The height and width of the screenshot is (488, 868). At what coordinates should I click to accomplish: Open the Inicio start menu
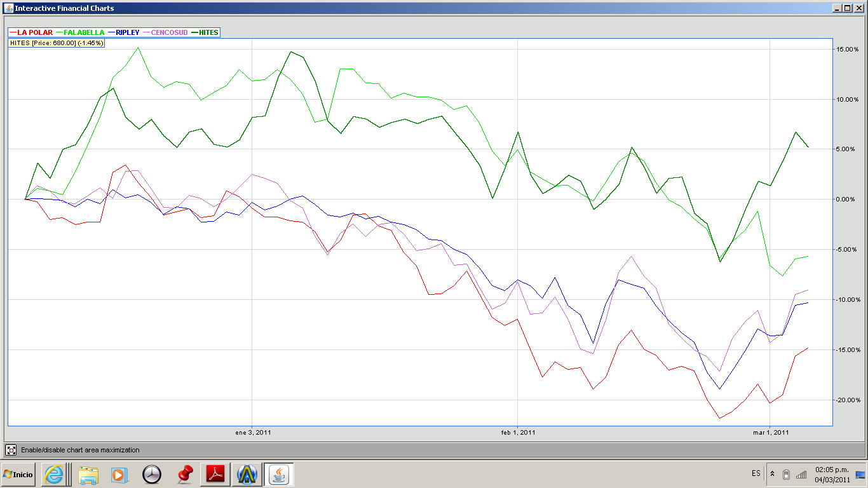click(x=18, y=474)
